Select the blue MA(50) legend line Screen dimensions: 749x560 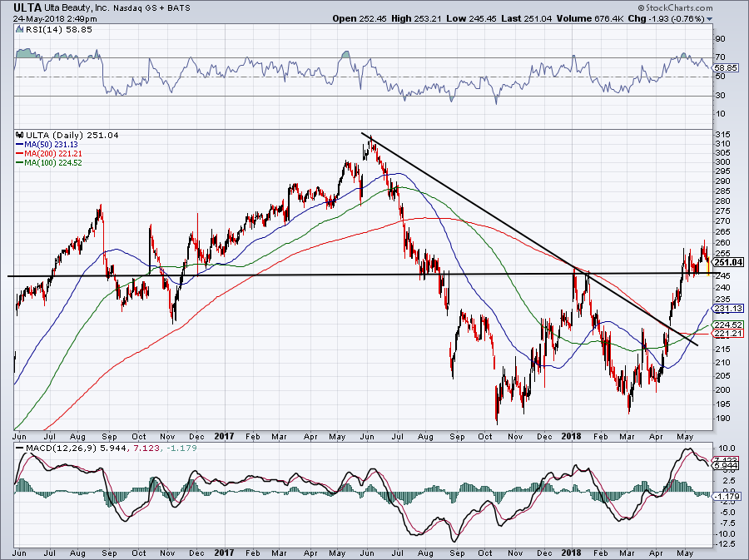pyautogui.click(x=20, y=145)
